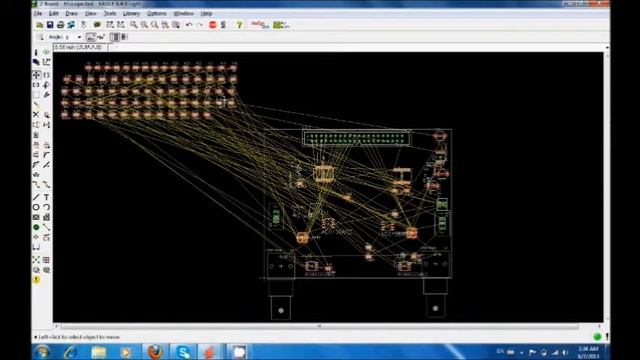Open grid settings icon in parameter bar
The width and height of the screenshot is (640, 360).
tap(40, 37)
